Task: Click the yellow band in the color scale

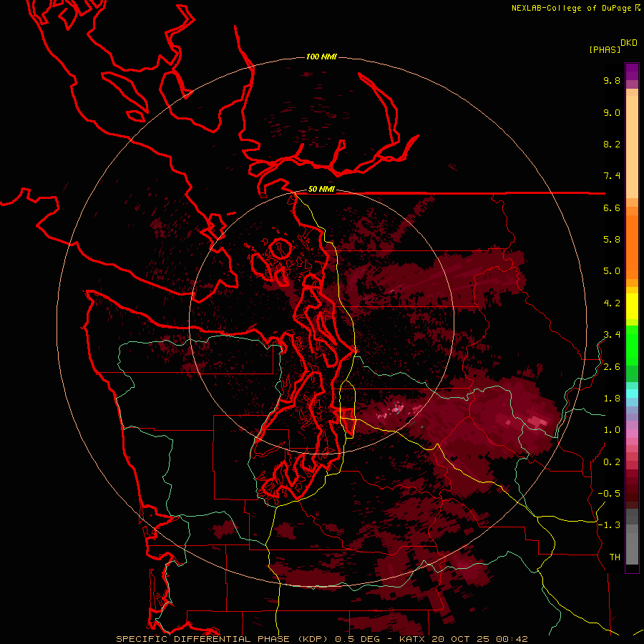Action: tap(632, 306)
